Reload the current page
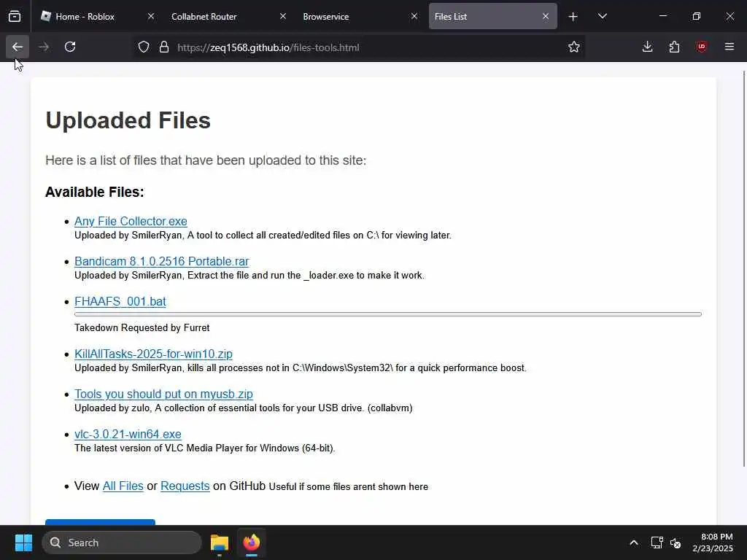Image resolution: width=747 pixels, height=560 pixels. coord(70,47)
